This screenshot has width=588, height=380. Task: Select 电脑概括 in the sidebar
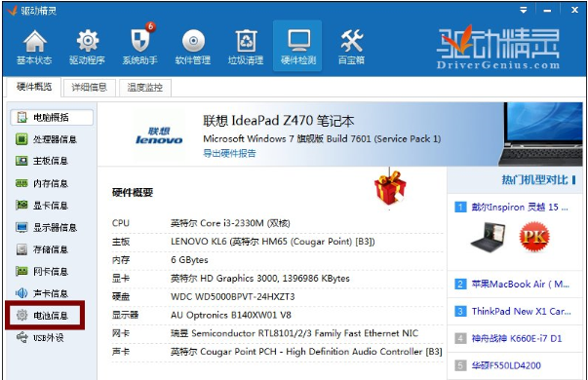point(52,117)
